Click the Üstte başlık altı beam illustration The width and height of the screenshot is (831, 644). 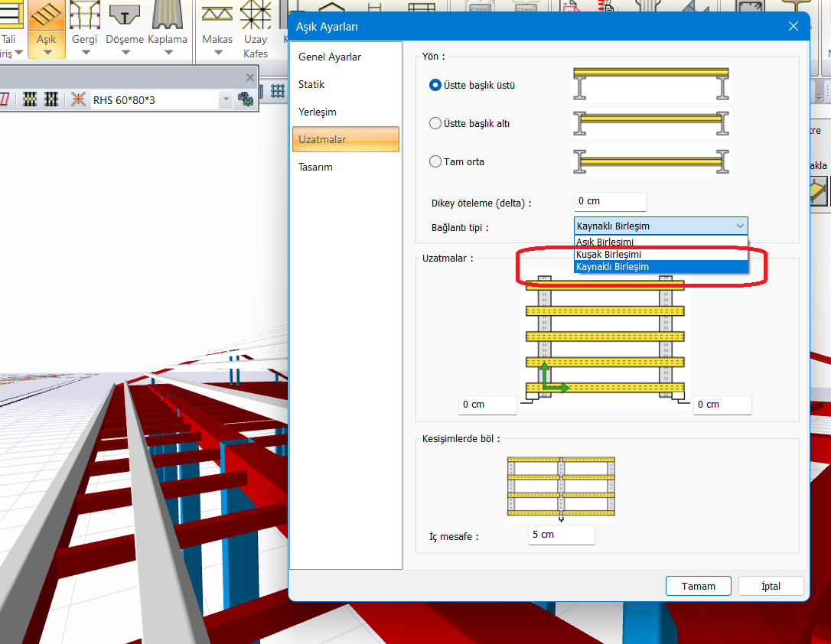point(651,123)
